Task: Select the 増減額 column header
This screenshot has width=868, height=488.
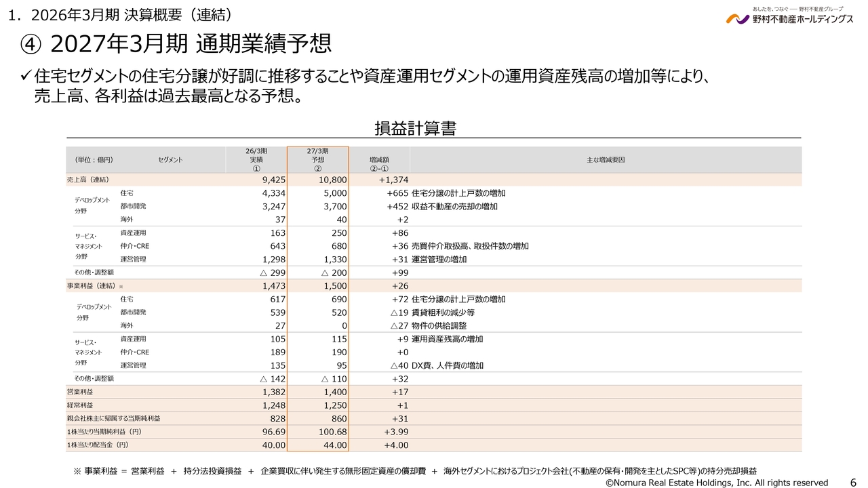Action: pyautogui.click(x=379, y=160)
